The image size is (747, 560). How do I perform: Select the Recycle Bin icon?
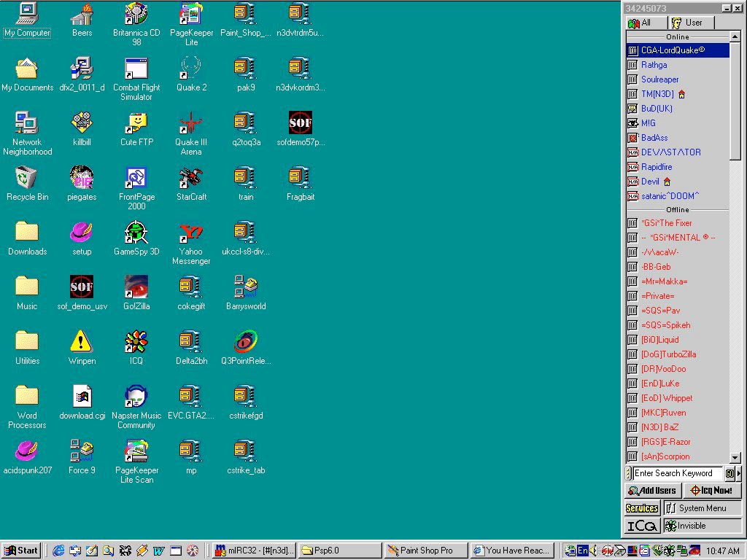(26, 178)
